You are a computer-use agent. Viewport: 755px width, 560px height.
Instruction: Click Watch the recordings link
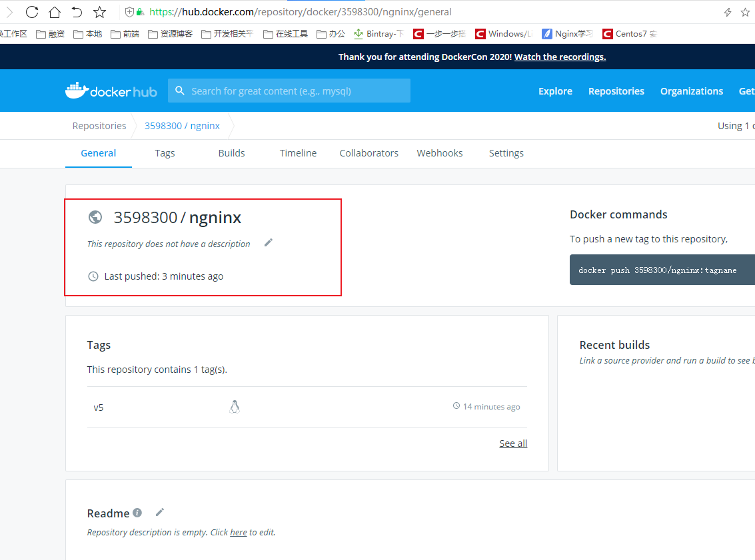pos(560,57)
